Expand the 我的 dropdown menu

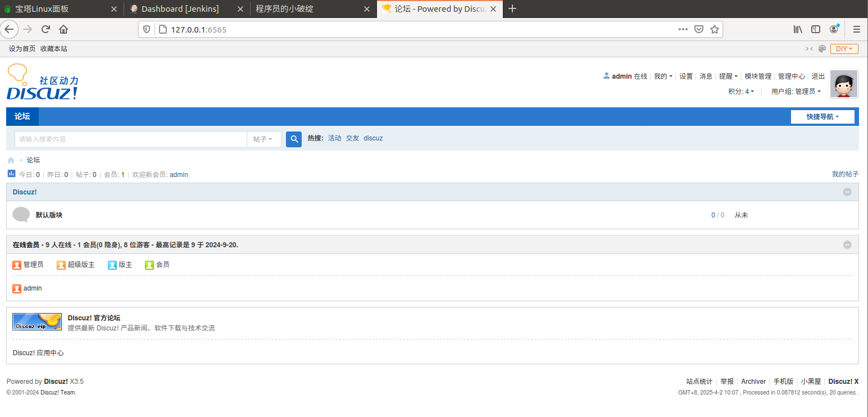coord(663,76)
